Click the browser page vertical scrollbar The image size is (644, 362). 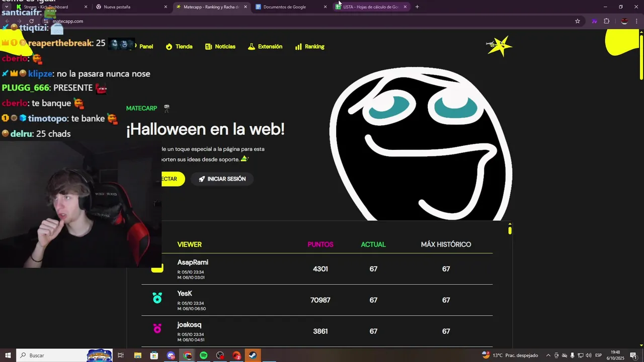click(641, 56)
